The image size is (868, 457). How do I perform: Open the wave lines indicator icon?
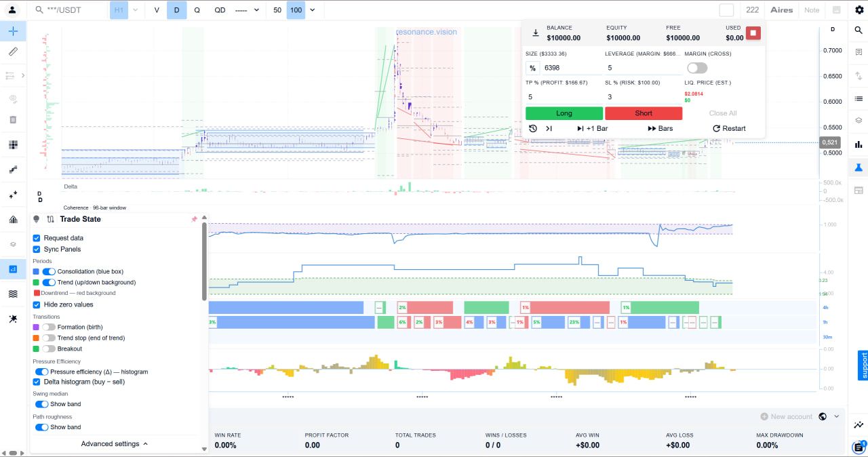click(x=13, y=294)
